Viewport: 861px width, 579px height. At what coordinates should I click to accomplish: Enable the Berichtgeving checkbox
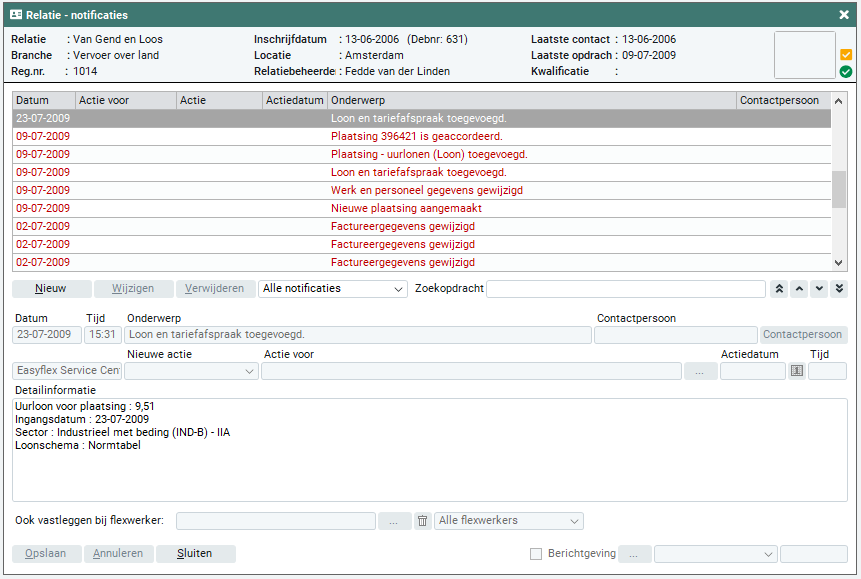point(536,553)
